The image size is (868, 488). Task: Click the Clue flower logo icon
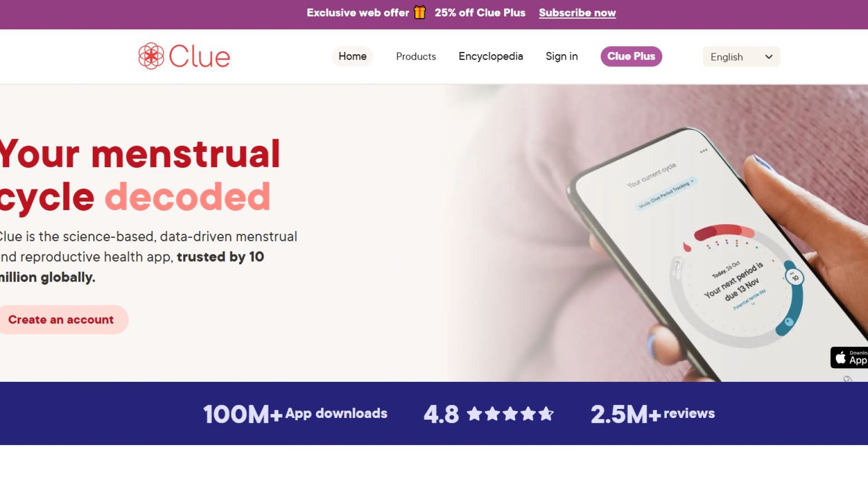coord(151,56)
